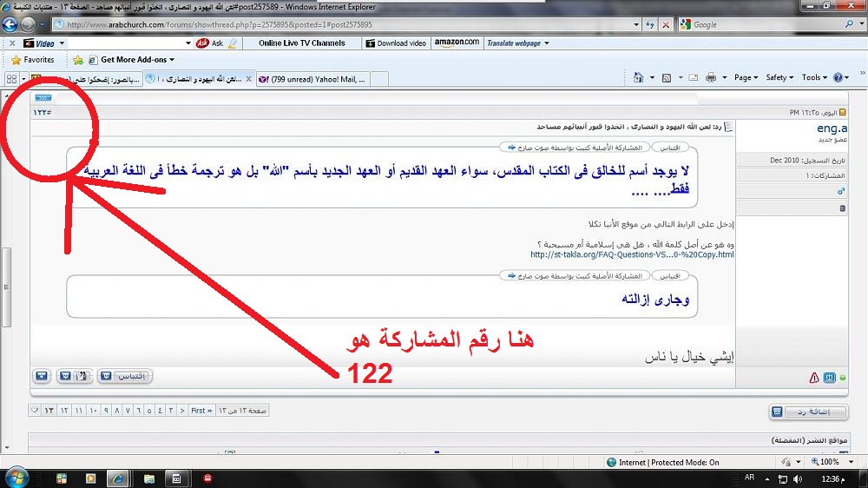Click the report post warning triangle icon

pos(814,378)
